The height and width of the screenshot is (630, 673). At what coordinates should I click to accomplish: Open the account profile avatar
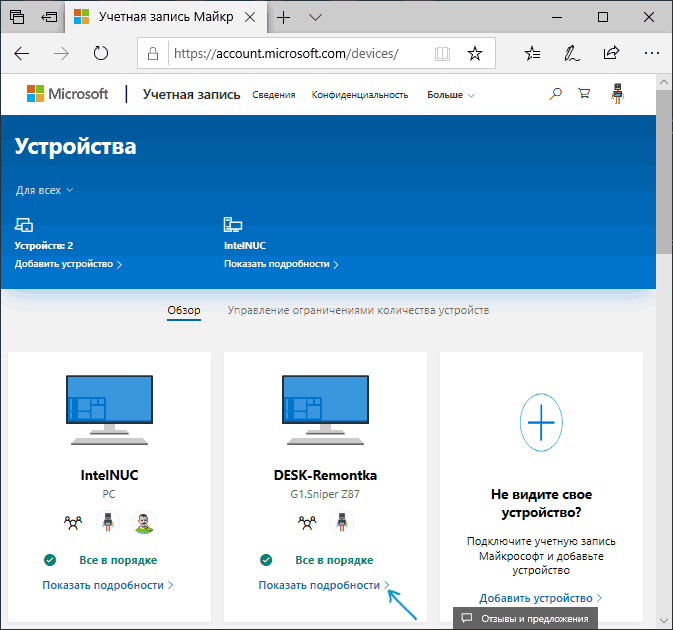617,94
